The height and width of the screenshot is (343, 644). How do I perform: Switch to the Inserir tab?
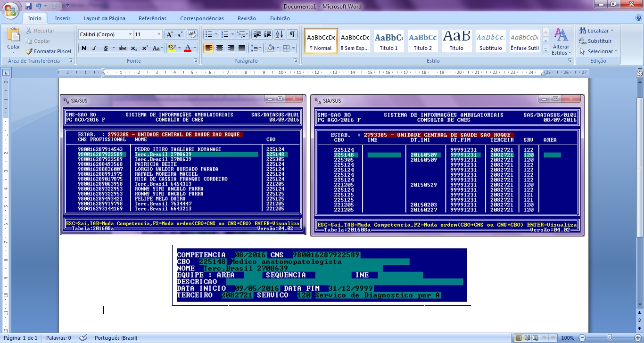click(63, 18)
